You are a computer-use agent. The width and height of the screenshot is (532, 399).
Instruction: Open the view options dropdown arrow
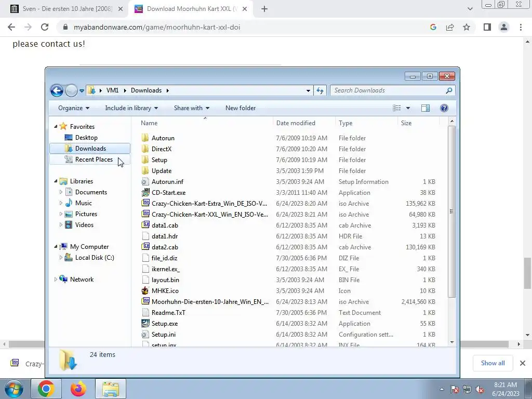[408, 108]
